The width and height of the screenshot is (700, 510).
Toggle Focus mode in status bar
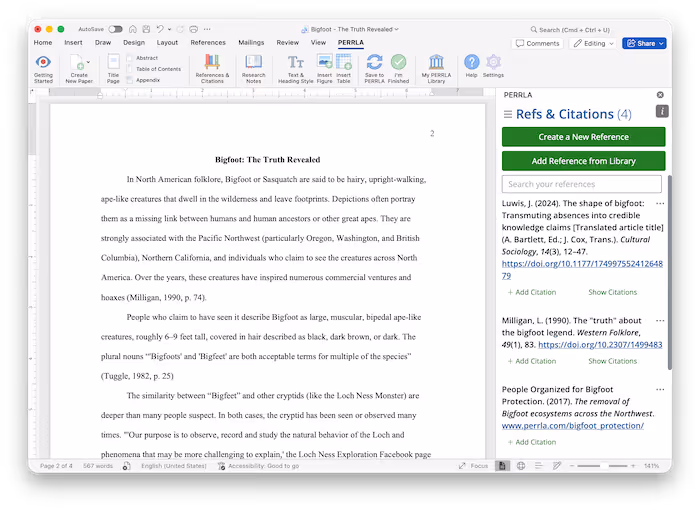click(x=474, y=466)
